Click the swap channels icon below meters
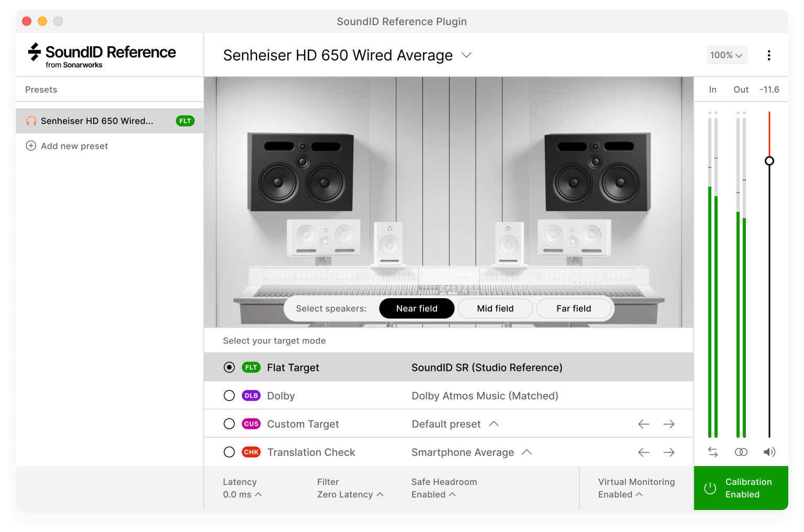The height and width of the screenshot is (532, 804). click(x=712, y=452)
